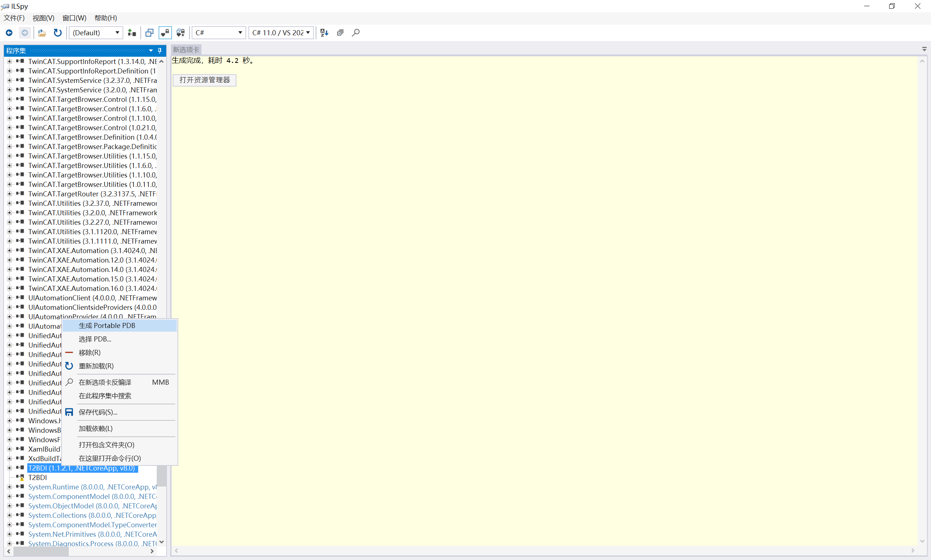This screenshot has height=560, width=931.
Task: Choose 保存代码(S)... from context menu
Action: [x=98, y=412]
